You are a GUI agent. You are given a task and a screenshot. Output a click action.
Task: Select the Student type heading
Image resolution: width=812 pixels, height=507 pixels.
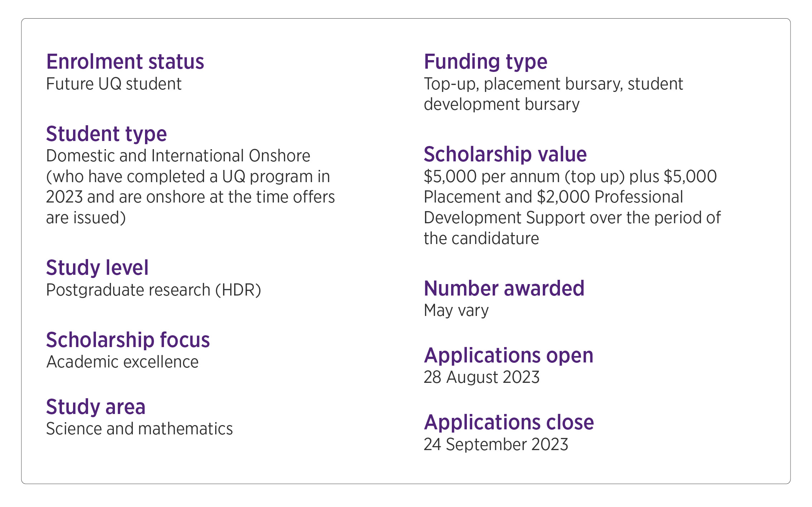coord(106,134)
